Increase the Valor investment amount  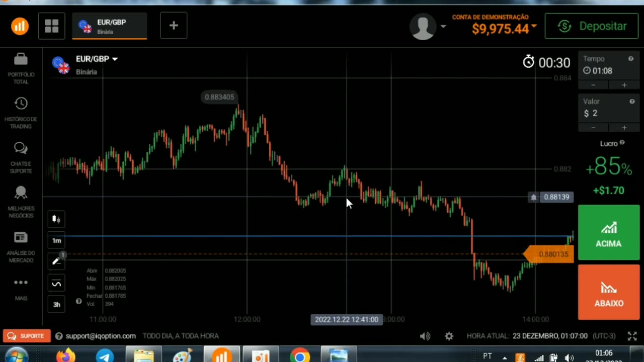click(x=624, y=128)
